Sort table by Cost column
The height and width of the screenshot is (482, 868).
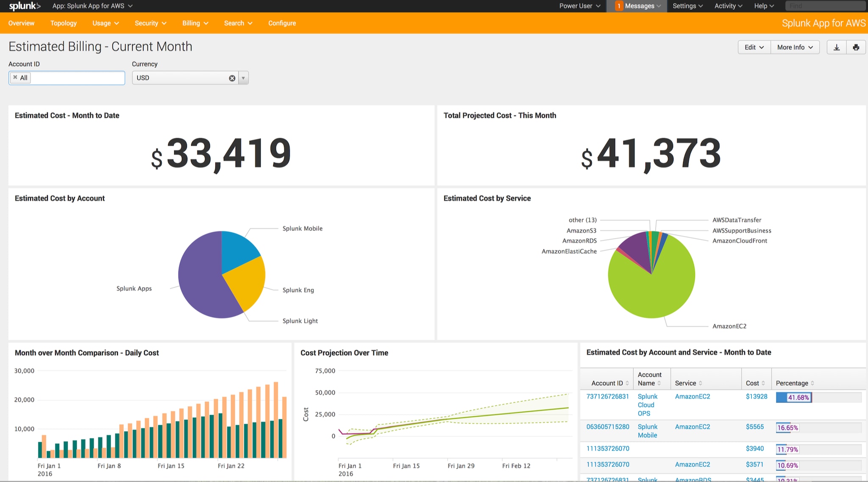point(755,383)
